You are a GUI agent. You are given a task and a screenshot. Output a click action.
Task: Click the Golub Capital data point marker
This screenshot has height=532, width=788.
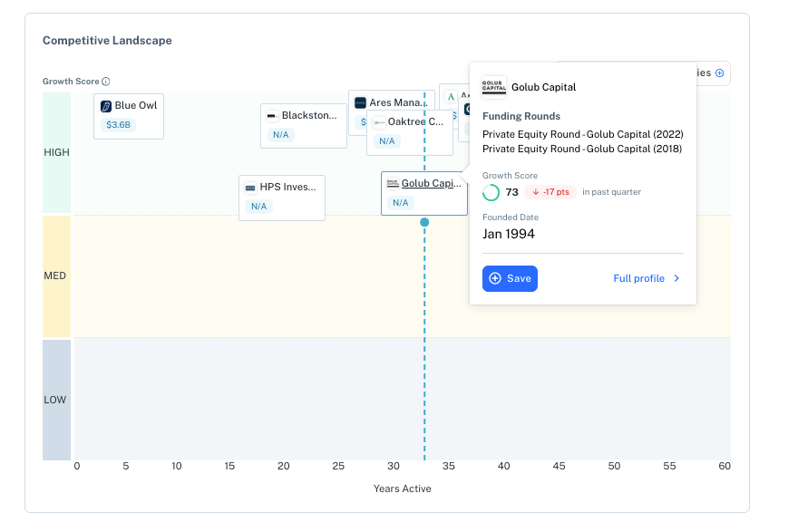click(x=424, y=222)
